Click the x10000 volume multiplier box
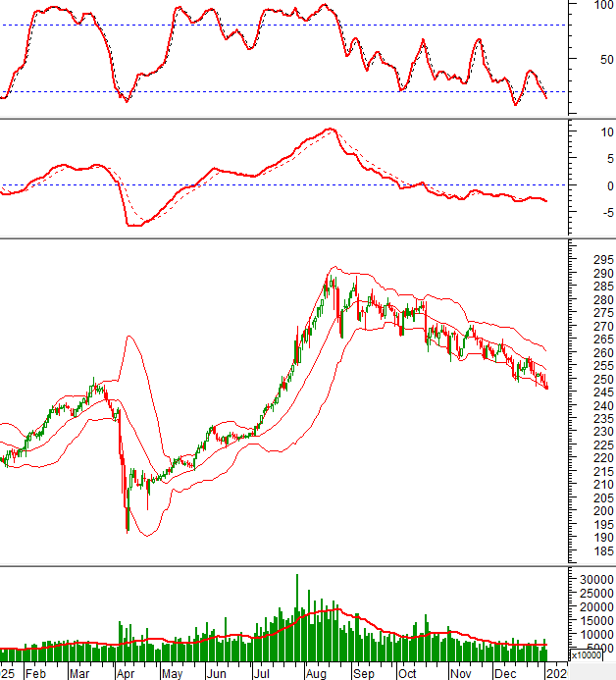 (x=586, y=655)
